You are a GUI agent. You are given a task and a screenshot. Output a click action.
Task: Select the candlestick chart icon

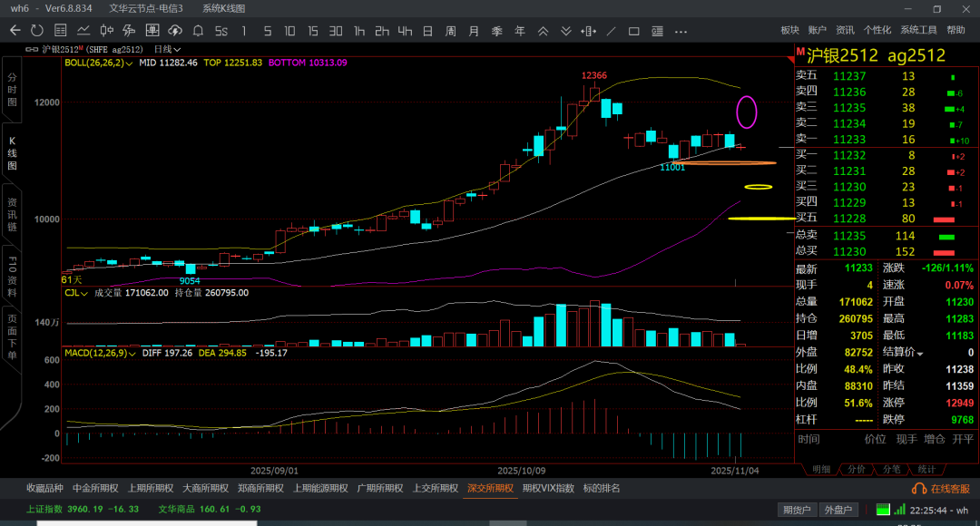point(106,31)
